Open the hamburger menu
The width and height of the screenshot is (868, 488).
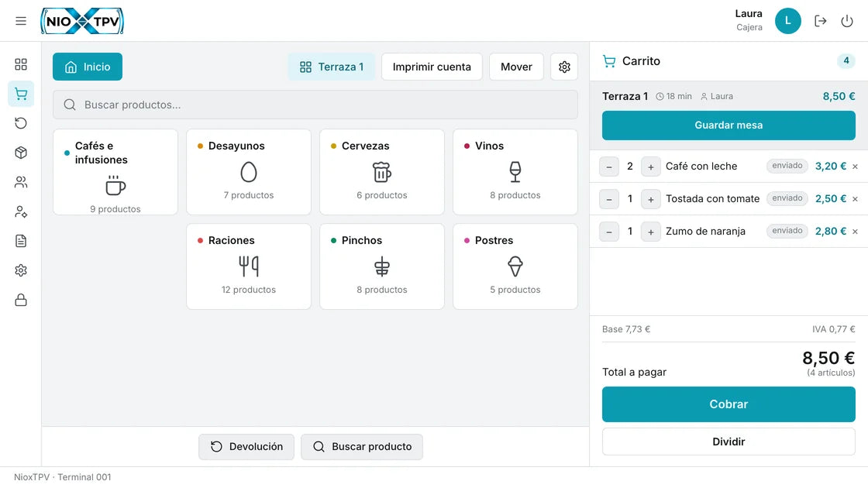pos(20,21)
